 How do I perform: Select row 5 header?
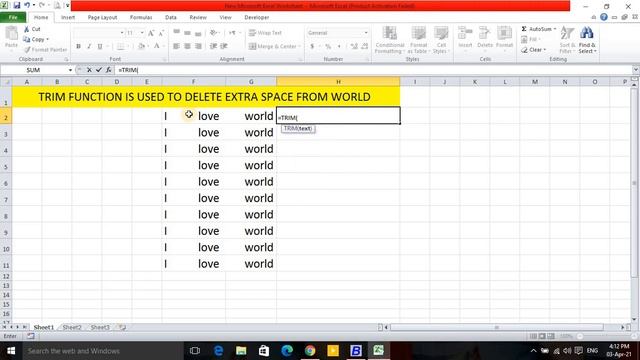6,166
